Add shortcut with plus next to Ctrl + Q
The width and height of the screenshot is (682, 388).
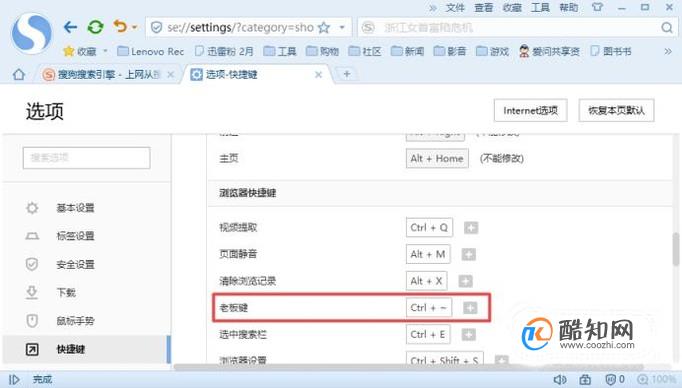coord(471,227)
